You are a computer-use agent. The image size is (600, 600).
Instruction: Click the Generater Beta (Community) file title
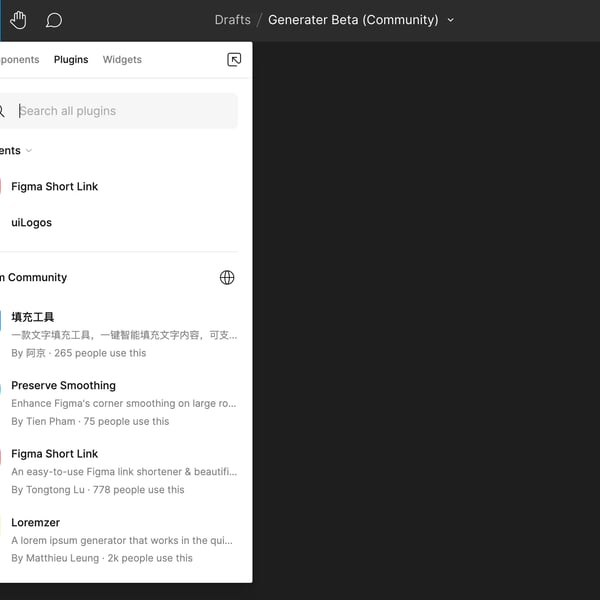[353, 20]
